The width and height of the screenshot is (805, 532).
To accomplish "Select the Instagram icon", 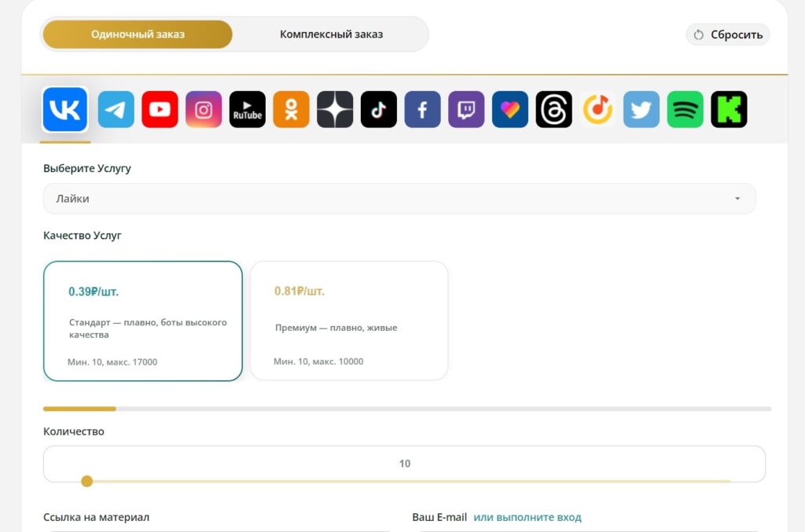I will [x=204, y=109].
